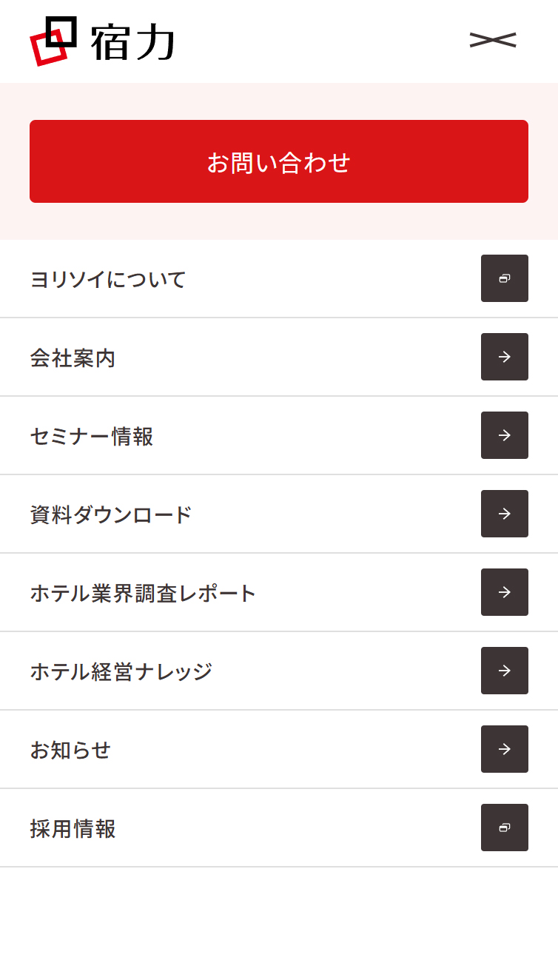
Task: Open the ヨリソイについて menu item
Action: point(108,280)
